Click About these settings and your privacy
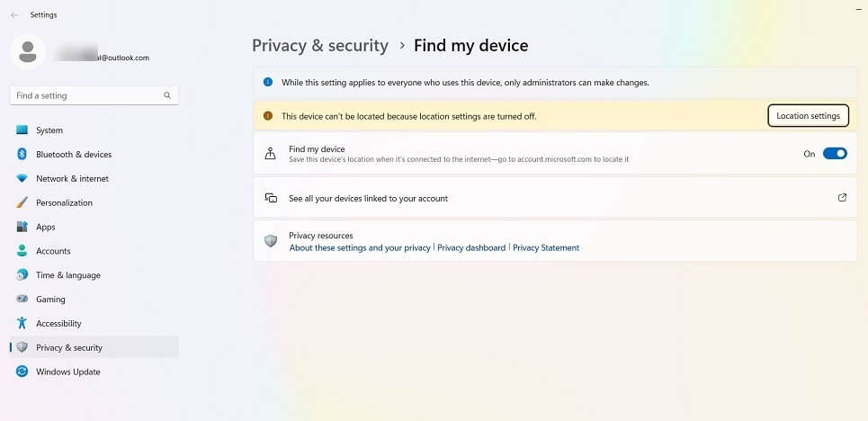Image resolution: width=868 pixels, height=421 pixels. click(x=360, y=247)
